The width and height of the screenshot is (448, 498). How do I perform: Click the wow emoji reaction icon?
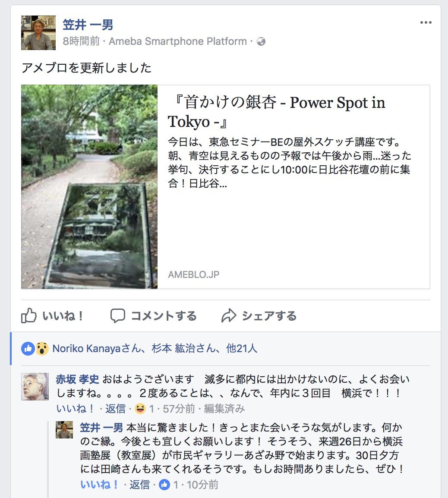(x=42, y=349)
